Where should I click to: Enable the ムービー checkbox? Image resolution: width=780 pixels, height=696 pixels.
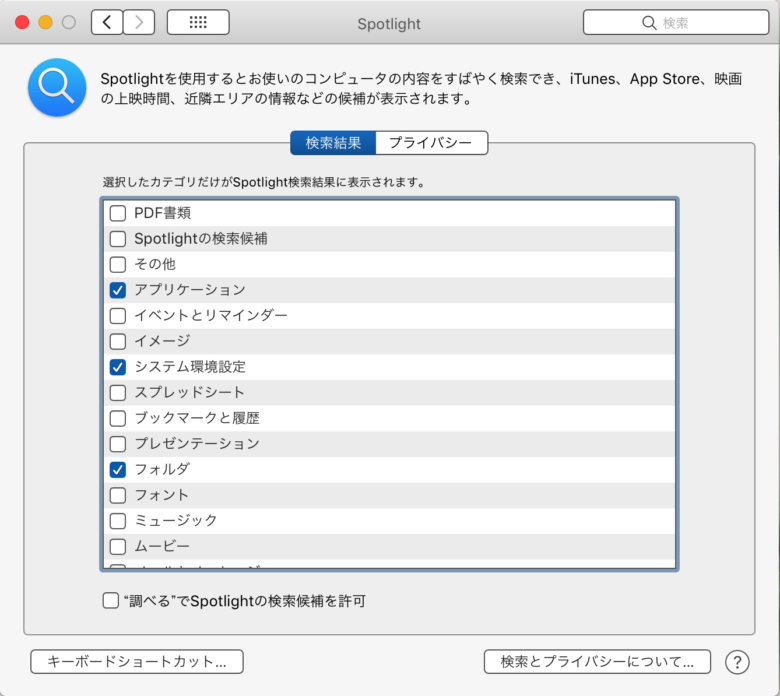[118, 546]
